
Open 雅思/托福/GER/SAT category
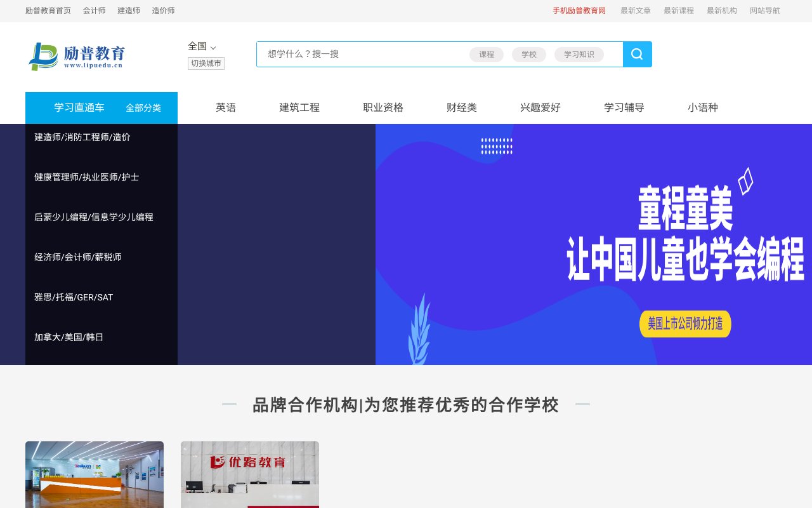[x=74, y=297]
